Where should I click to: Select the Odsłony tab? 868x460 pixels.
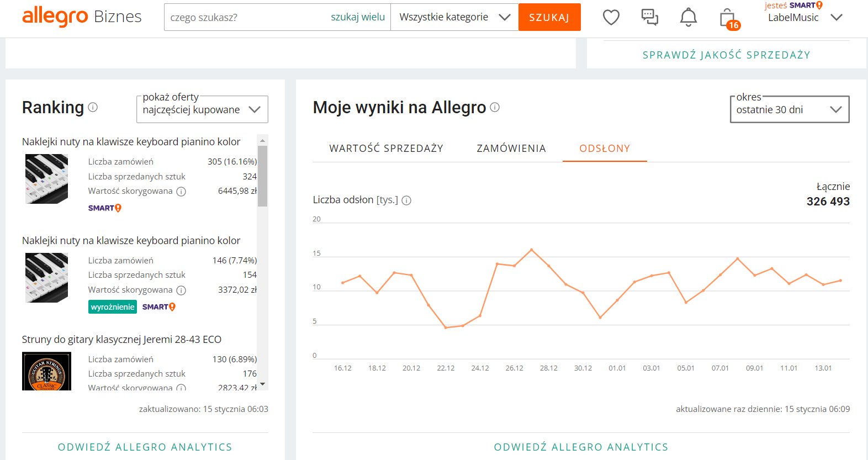(x=605, y=149)
